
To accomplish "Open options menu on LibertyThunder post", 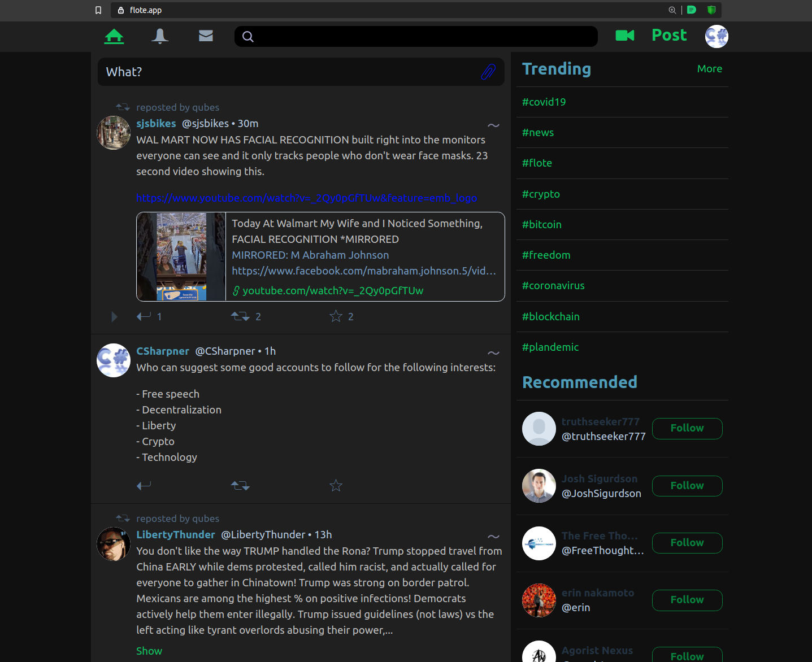I will 493,537.
